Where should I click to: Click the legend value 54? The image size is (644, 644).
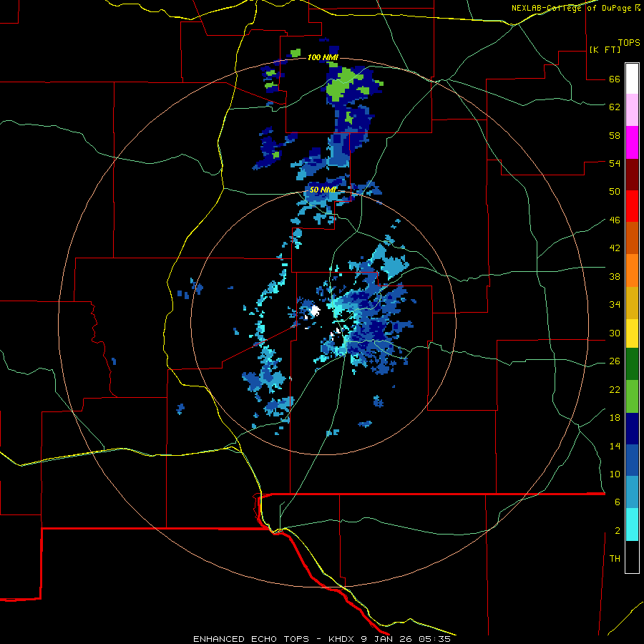coord(615,163)
